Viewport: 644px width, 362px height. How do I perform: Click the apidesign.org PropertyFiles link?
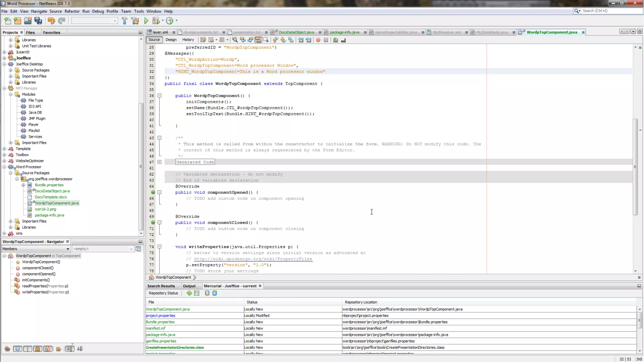[253, 259]
